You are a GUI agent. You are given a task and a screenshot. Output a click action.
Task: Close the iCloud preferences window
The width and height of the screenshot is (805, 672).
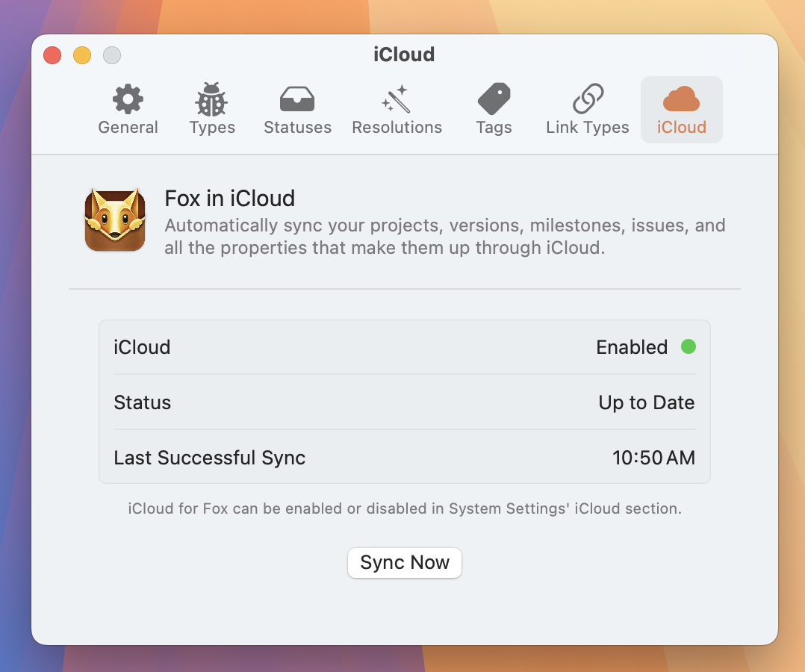coord(52,55)
